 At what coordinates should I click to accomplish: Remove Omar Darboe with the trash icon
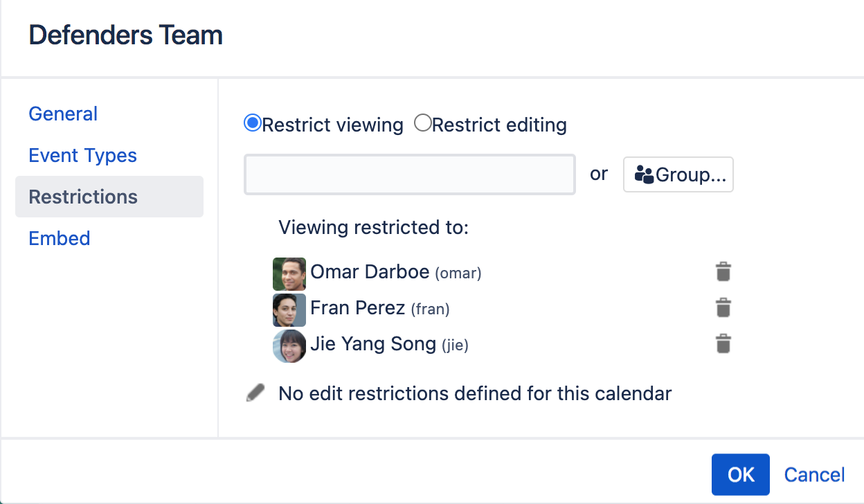[723, 271]
